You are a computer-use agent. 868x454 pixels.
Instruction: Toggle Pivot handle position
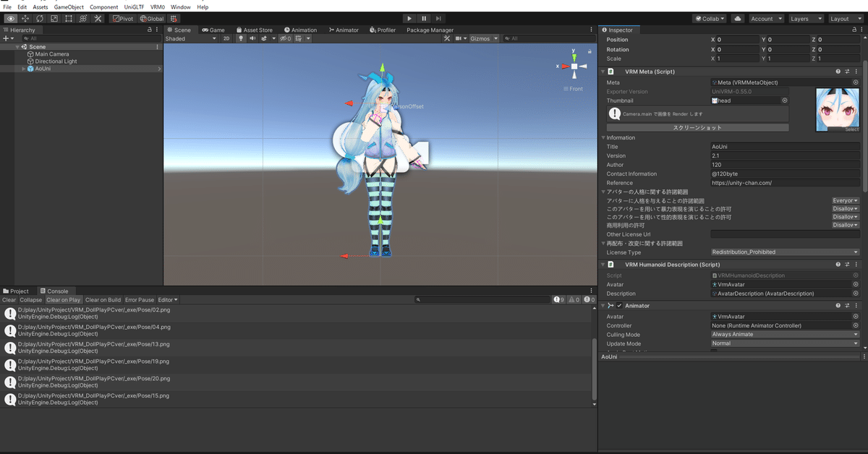tap(124, 18)
